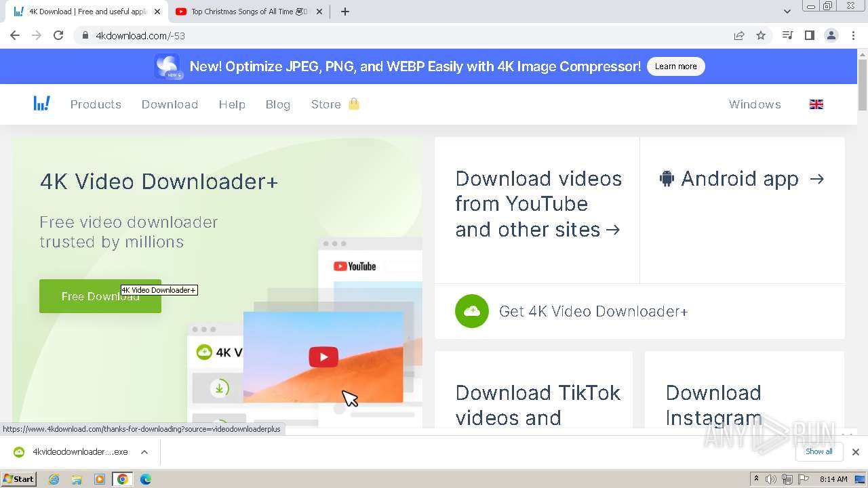Click Get 4K Video Downloader+ link

point(593,311)
